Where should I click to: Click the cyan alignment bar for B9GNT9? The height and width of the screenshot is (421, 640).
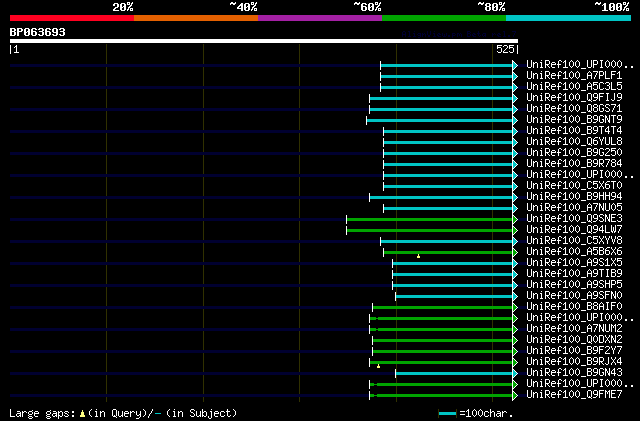[440, 120]
